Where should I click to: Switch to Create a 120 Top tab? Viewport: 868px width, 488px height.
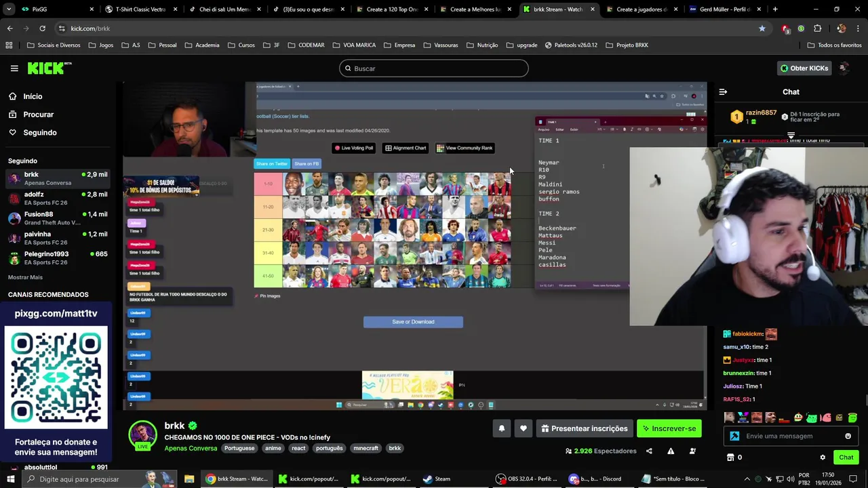[392, 9]
